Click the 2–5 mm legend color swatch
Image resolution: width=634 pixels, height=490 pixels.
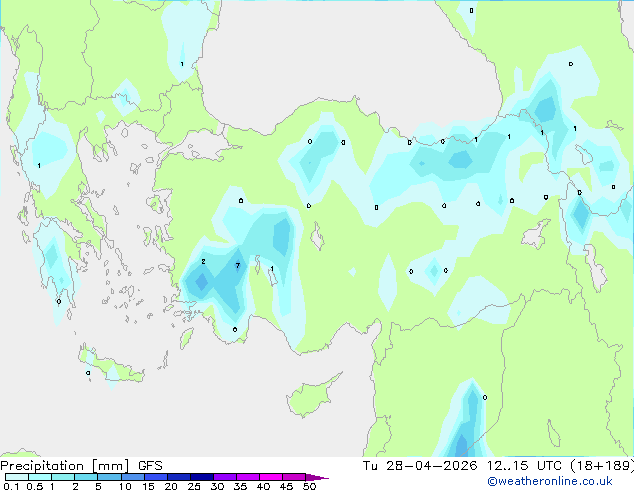(x=86, y=477)
